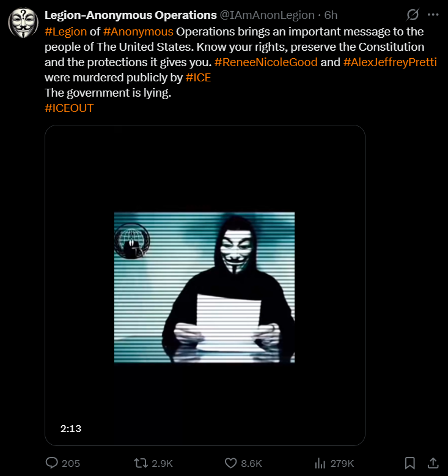
Task: Like the post with the heart icon
Action: point(230,463)
